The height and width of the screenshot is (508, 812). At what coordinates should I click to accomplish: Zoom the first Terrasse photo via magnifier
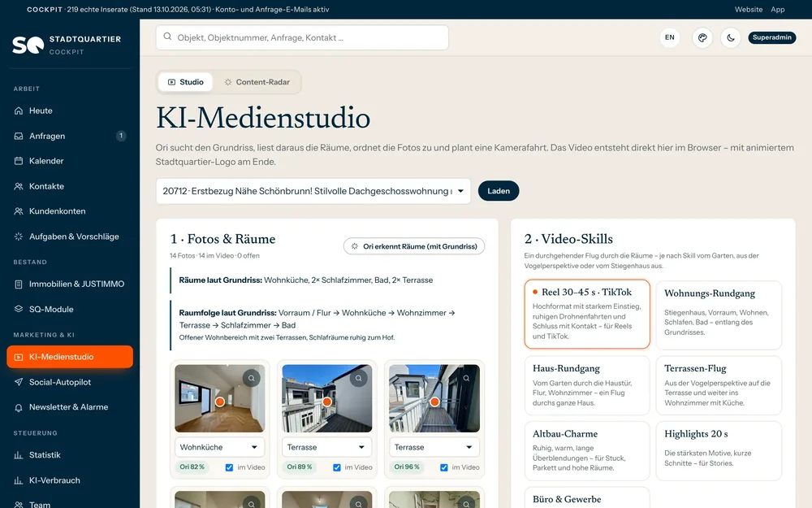(358, 379)
